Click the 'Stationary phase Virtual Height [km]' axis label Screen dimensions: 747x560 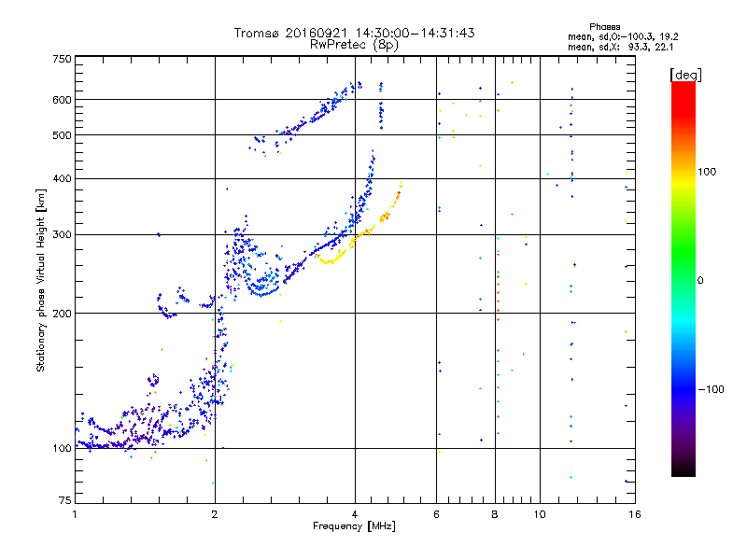coord(41,280)
